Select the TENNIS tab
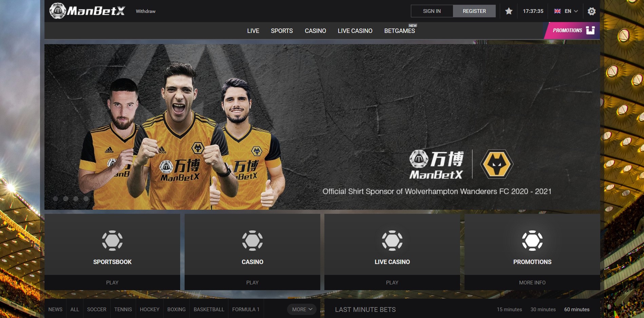 (123, 310)
